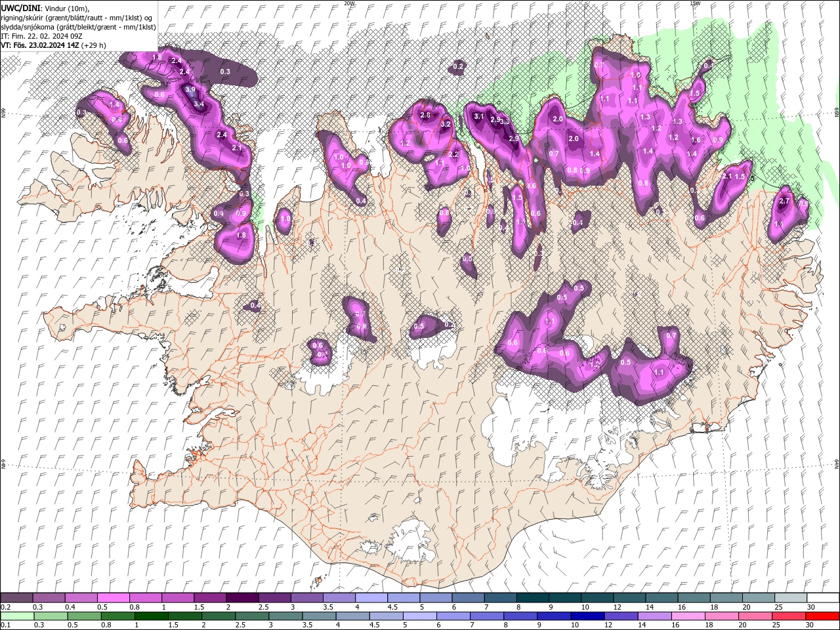840x630 pixels.
Task: Click the bright red rain swatch starting at 30
Action: click(x=822, y=616)
